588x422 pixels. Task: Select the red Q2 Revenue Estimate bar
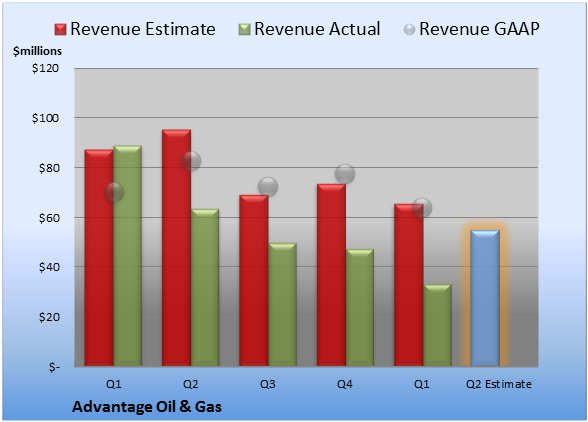[x=176, y=248]
